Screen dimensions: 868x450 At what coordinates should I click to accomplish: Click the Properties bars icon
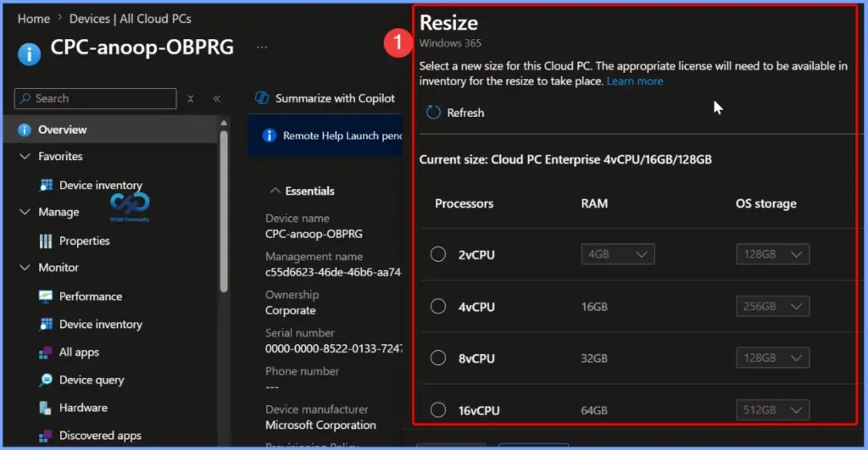click(x=46, y=241)
